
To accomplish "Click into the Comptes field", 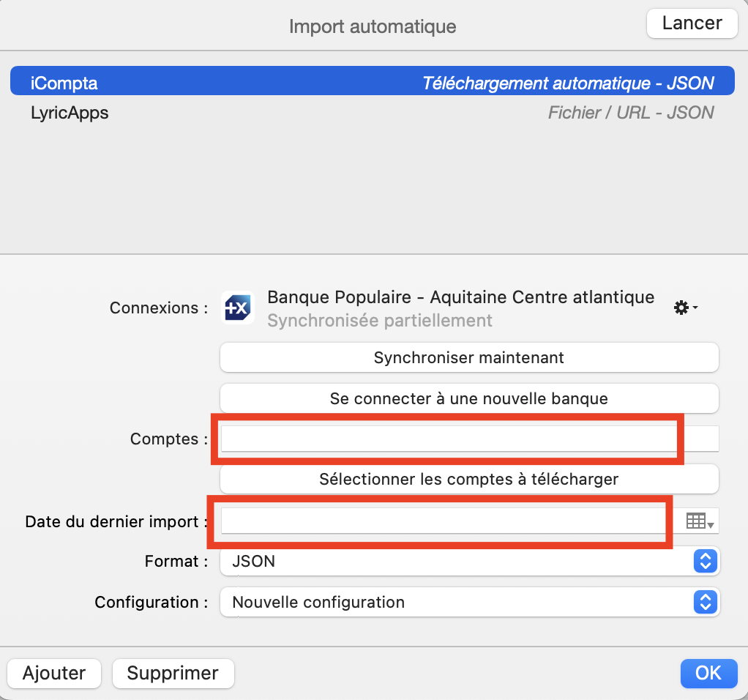I will 470,439.
